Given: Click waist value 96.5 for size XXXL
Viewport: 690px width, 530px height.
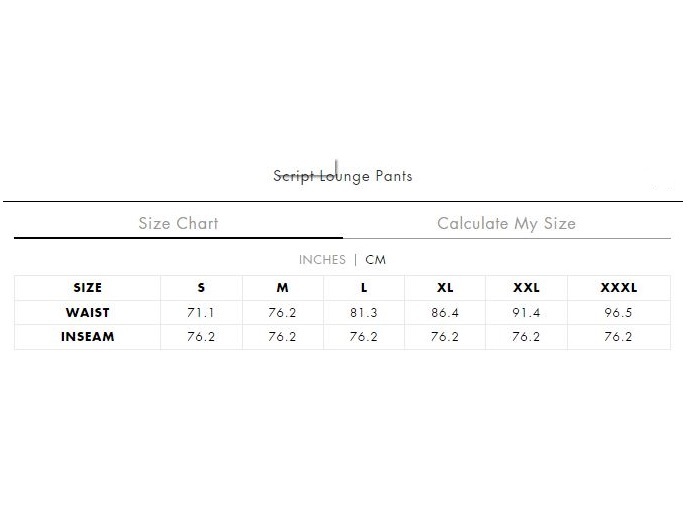Looking at the screenshot, I should click(x=618, y=313).
